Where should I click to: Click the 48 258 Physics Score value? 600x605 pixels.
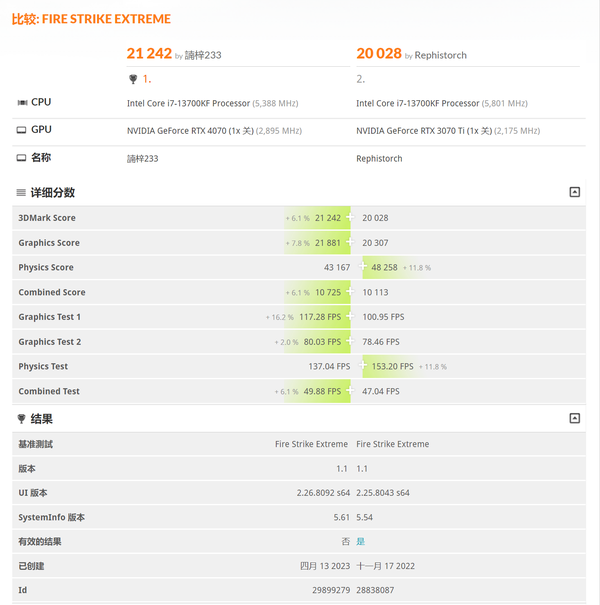384,267
